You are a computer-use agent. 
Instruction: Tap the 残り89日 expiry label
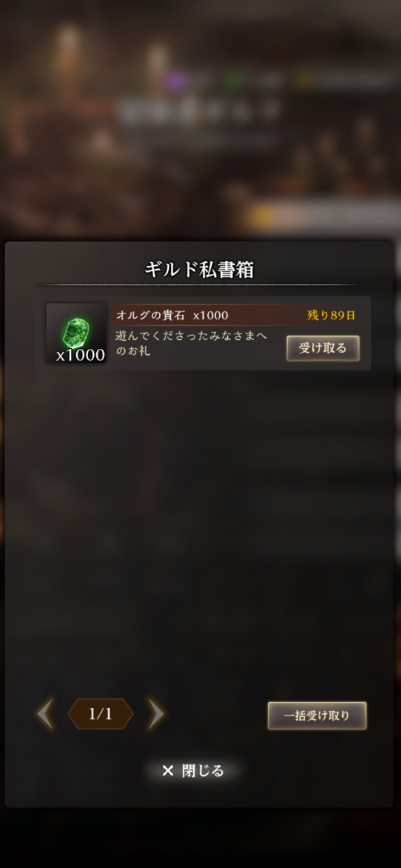[331, 315]
